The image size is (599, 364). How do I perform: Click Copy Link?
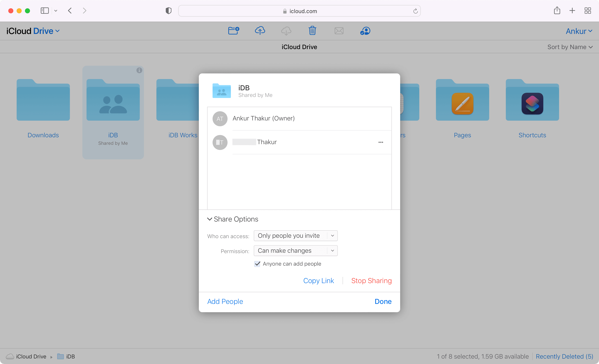point(318,281)
